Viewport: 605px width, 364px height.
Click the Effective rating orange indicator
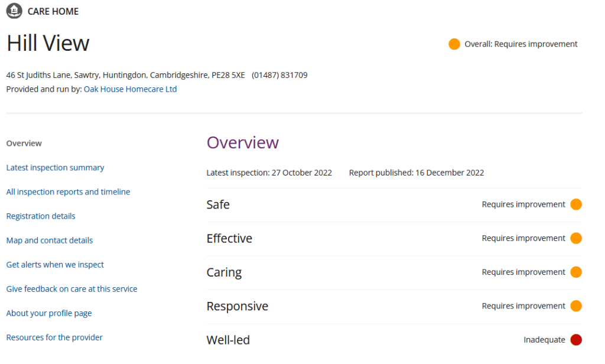(x=576, y=238)
